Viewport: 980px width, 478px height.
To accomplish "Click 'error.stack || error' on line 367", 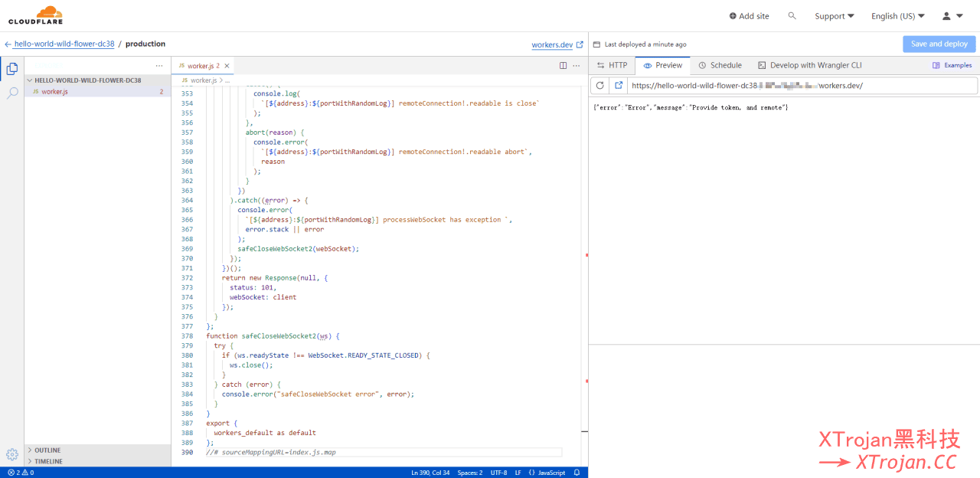I will pyautogui.click(x=285, y=229).
